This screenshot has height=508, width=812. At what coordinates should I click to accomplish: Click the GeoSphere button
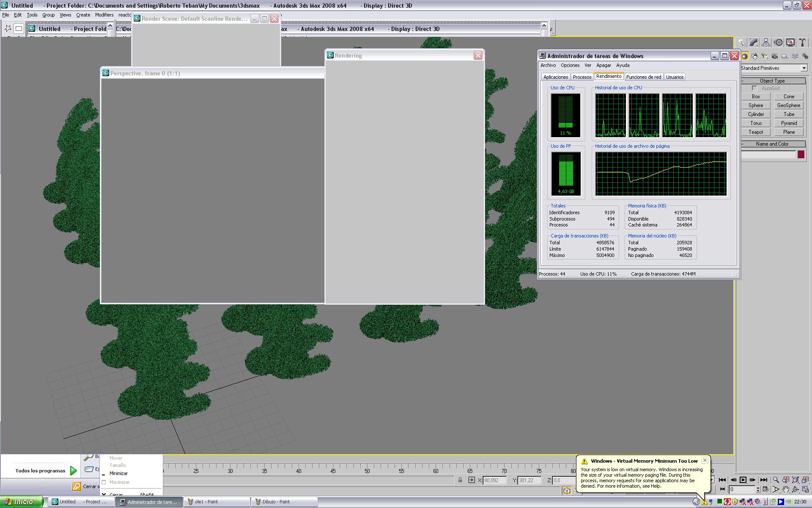click(789, 105)
